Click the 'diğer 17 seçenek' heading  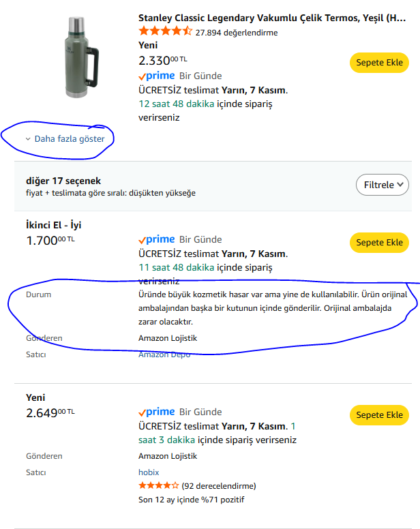point(63,181)
